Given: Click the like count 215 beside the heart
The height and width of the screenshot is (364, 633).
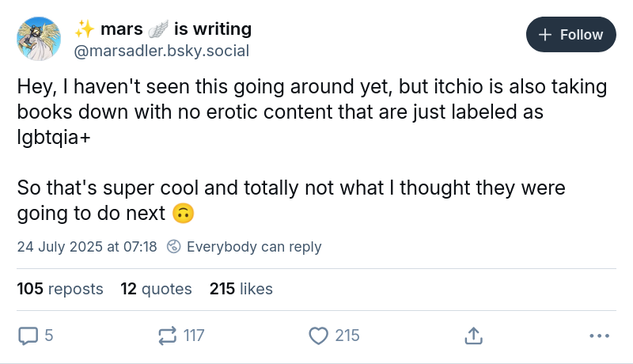Looking at the screenshot, I should point(347,336).
